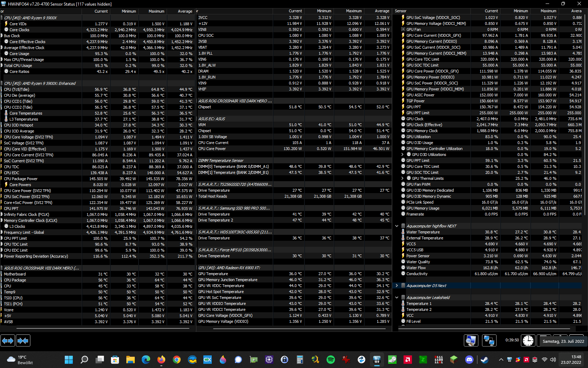The height and width of the screenshot is (368, 588).
Task: Select the GPU Memory Junction Temperature row
Action: tap(294, 280)
